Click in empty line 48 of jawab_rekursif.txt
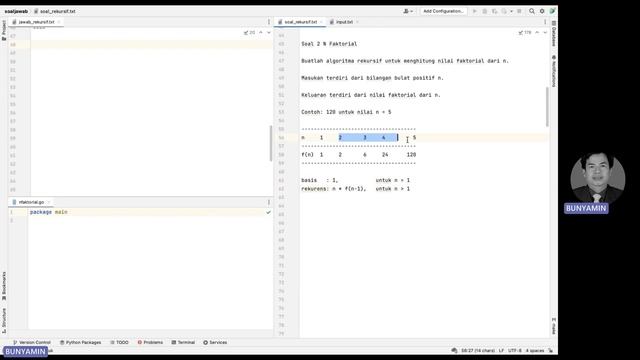 pyautogui.click(x=151, y=44)
